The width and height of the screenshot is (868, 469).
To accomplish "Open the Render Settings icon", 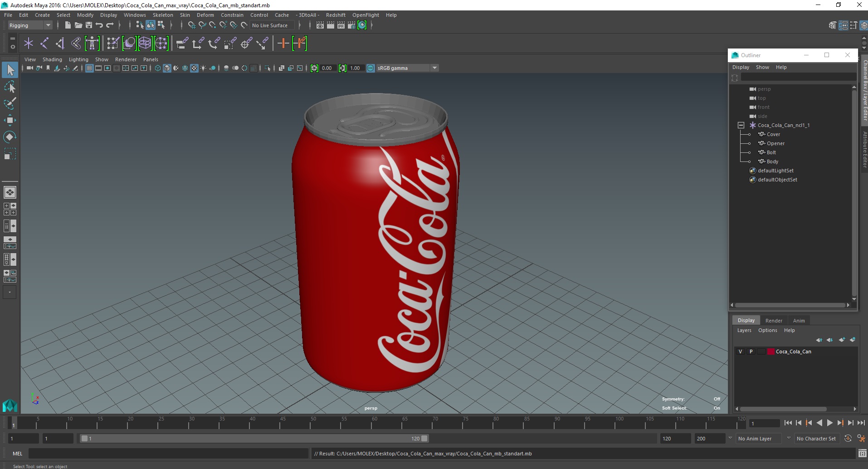I will [x=351, y=25].
